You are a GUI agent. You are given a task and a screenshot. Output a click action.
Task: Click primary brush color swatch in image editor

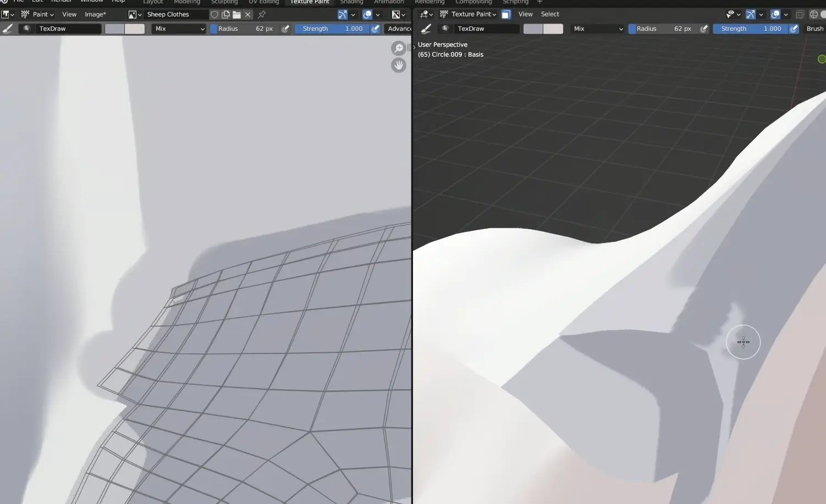click(x=114, y=29)
